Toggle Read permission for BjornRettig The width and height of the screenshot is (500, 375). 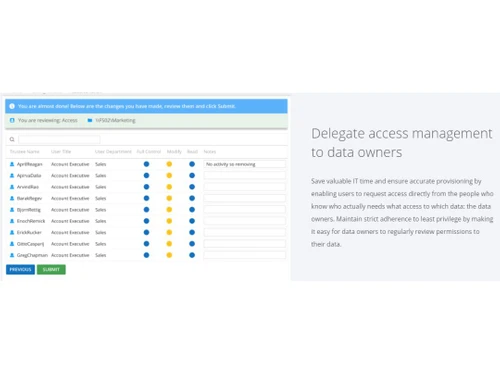pos(192,210)
